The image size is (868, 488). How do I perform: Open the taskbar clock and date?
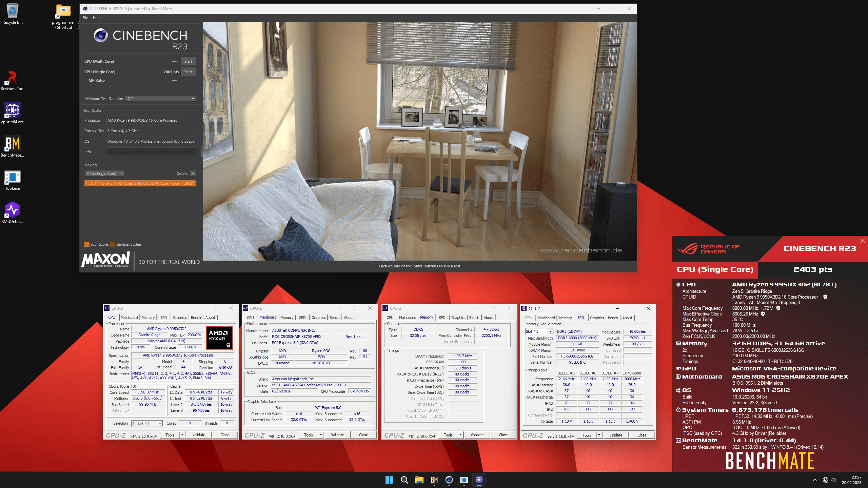point(851,480)
